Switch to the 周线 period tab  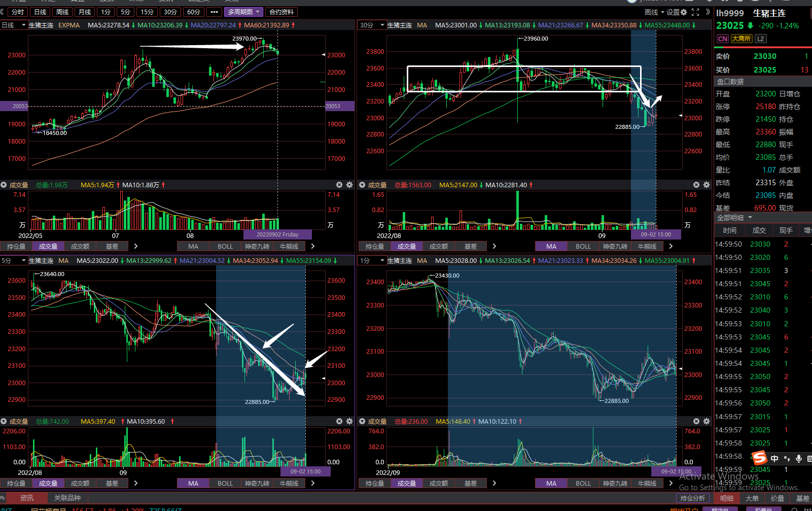coord(62,12)
